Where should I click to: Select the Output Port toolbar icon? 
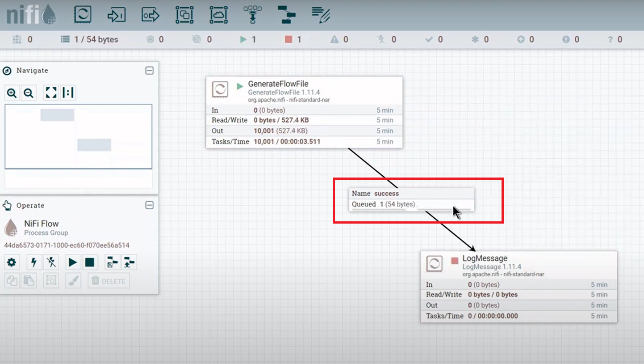pos(151,15)
